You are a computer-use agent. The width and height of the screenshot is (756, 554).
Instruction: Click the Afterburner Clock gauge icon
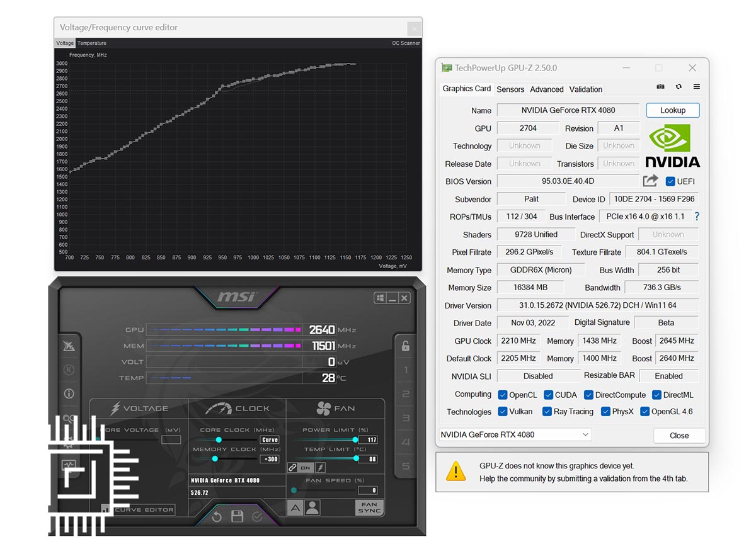tap(219, 408)
